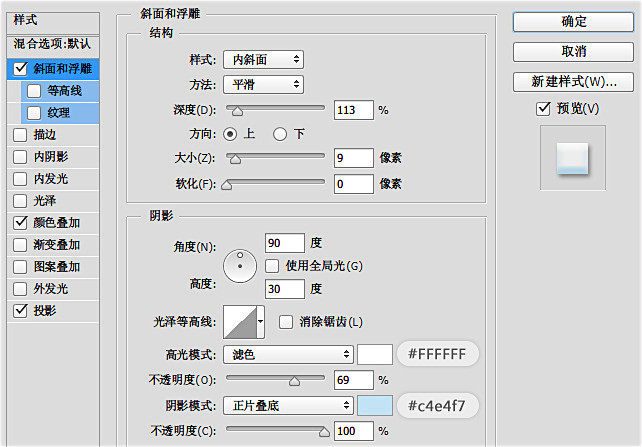
Task: Click the 深度 value field showing 113
Action: click(x=354, y=110)
